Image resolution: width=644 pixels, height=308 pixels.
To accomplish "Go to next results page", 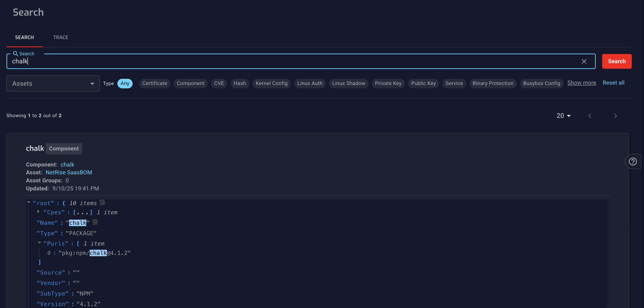I will pyautogui.click(x=615, y=116).
